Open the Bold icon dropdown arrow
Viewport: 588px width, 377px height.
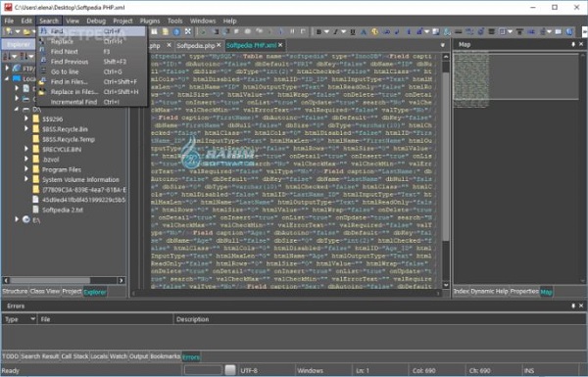[326, 32]
